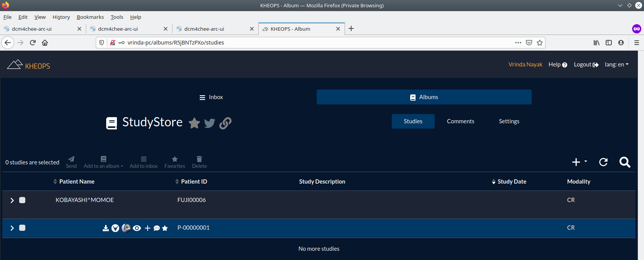Switch to Comments tab
Image resolution: width=644 pixels, height=260 pixels.
460,121
